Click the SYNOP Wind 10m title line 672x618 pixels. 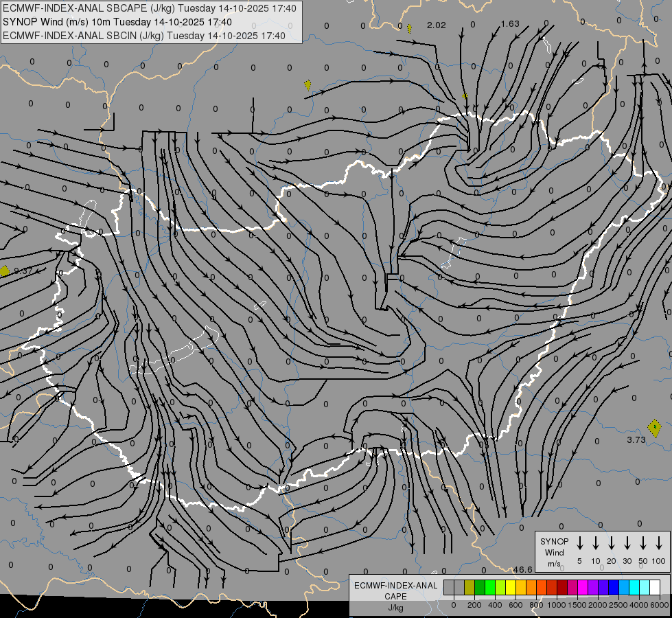[x=117, y=22]
